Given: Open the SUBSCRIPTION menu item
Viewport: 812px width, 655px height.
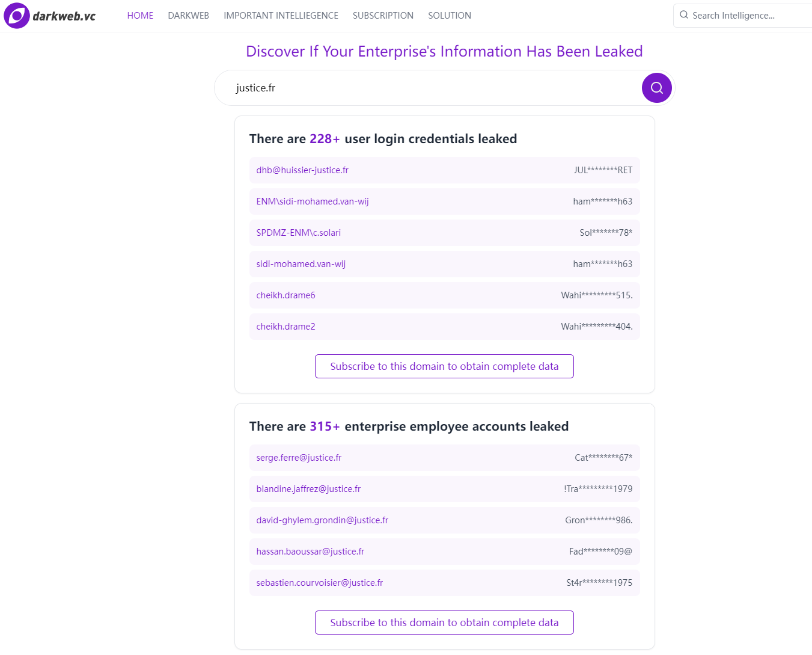Looking at the screenshot, I should pyautogui.click(x=383, y=16).
